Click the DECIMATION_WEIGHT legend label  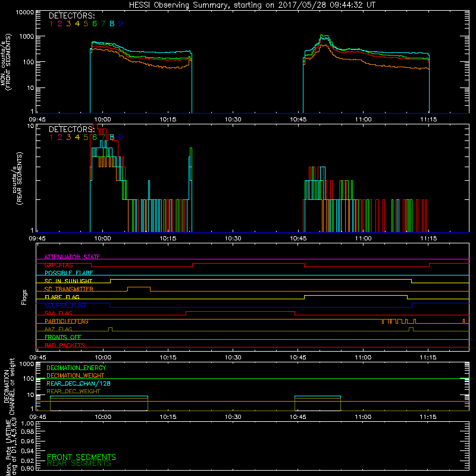pyautogui.click(x=76, y=375)
